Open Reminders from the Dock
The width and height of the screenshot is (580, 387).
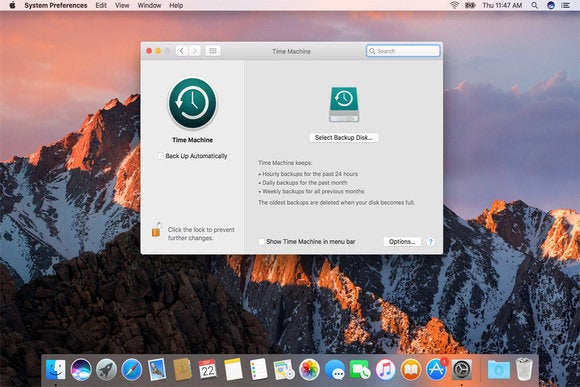(x=258, y=369)
